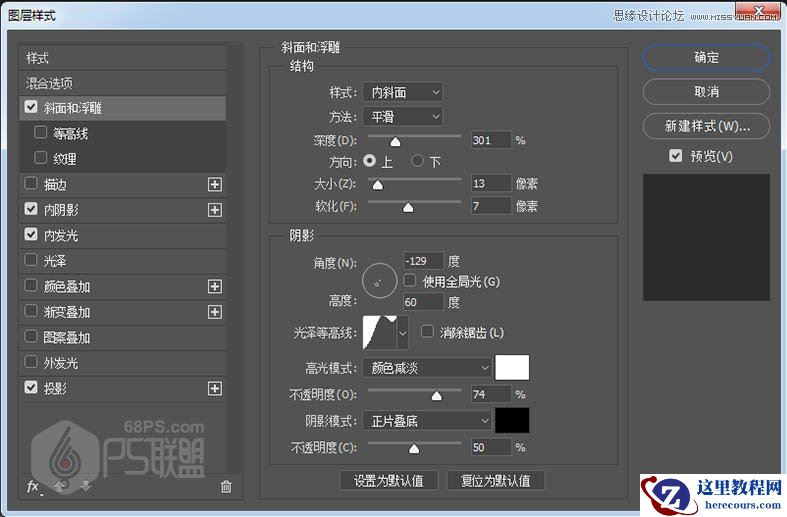
Task: Open the fx effects menu icon
Action: tap(33, 486)
